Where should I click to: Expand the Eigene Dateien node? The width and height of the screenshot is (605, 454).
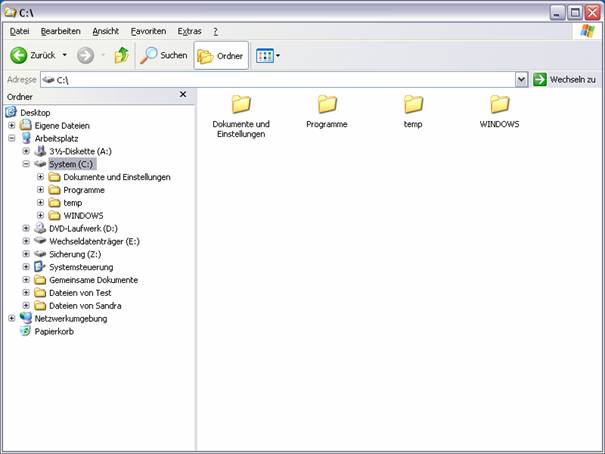click(12, 125)
